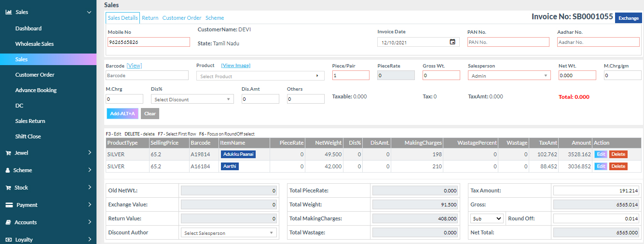Switch to the Return tab

pos(150,18)
